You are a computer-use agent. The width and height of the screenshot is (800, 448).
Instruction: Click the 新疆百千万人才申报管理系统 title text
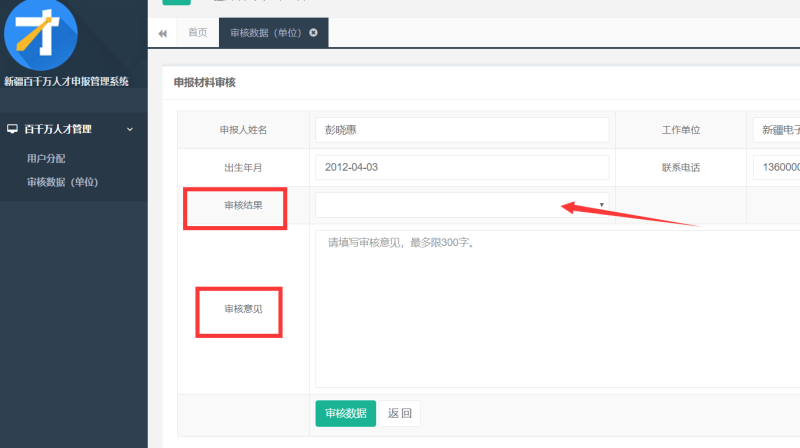tap(66, 81)
